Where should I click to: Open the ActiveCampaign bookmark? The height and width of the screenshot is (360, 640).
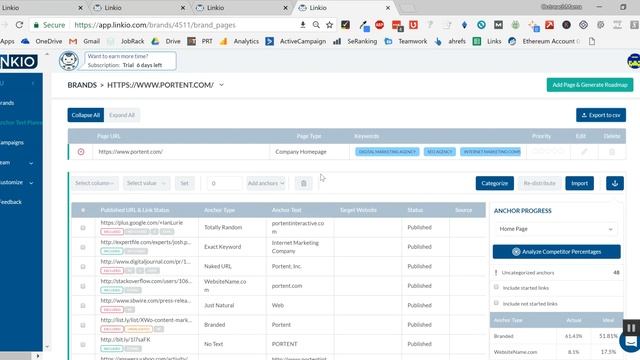(296, 41)
